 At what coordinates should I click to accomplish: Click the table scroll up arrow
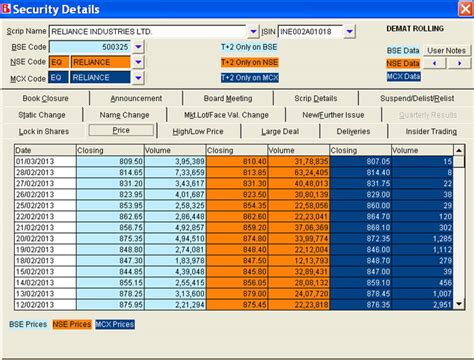click(459, 150)
